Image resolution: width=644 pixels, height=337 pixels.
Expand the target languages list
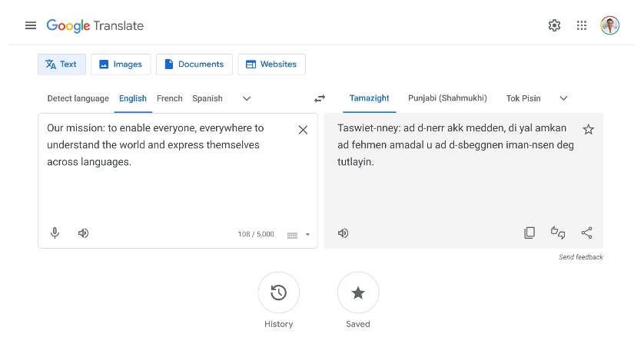click(563, 98)
